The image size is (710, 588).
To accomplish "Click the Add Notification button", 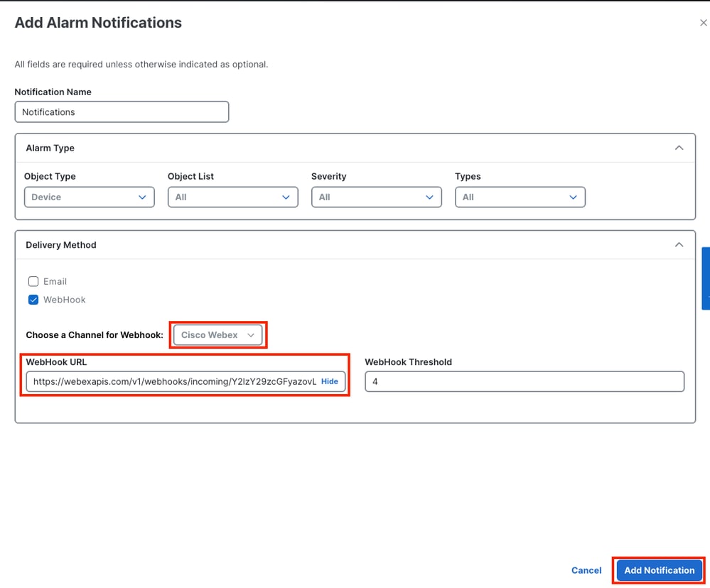I will [659, 570].
